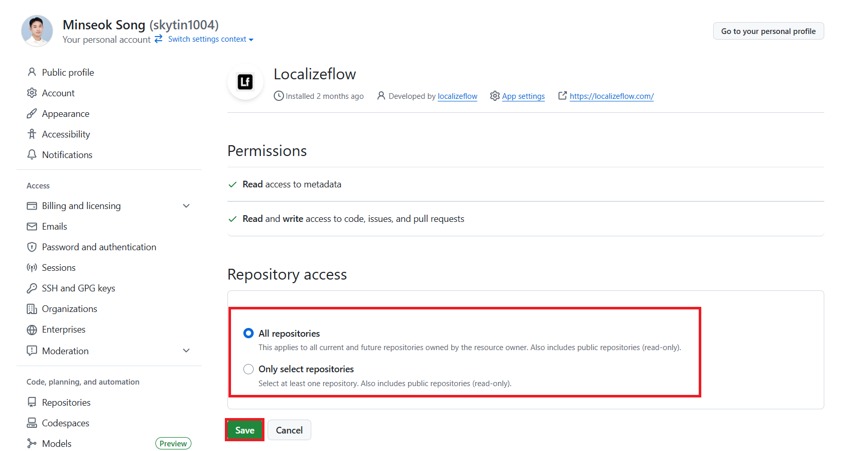Image resolution: width=868 pixels, height=451 pixels.
Task: Go to your personal profile button
Action: pyautogui.click(x=768, y=31)
